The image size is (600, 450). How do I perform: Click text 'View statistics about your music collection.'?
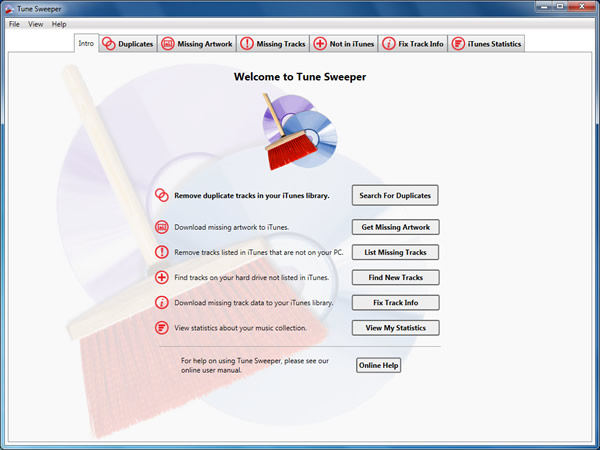coord(241,328)
